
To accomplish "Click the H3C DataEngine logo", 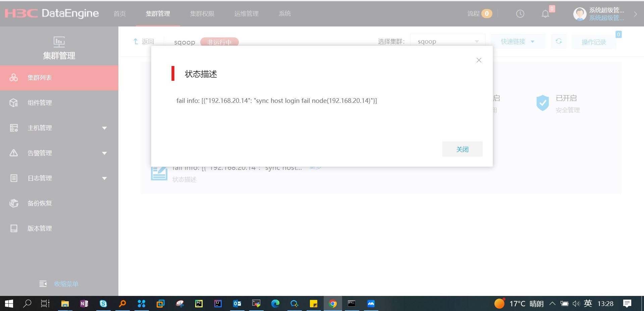I will coord(52,13).
